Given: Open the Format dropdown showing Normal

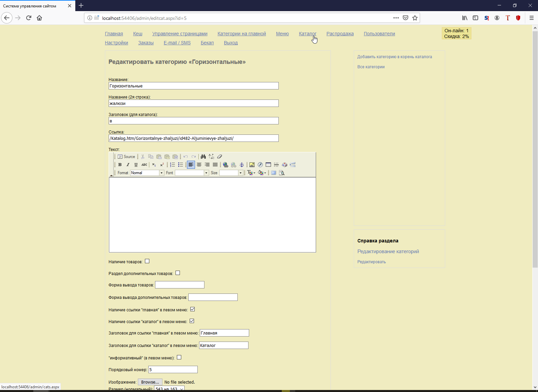Looking at the screenshot, I should 147,173.
